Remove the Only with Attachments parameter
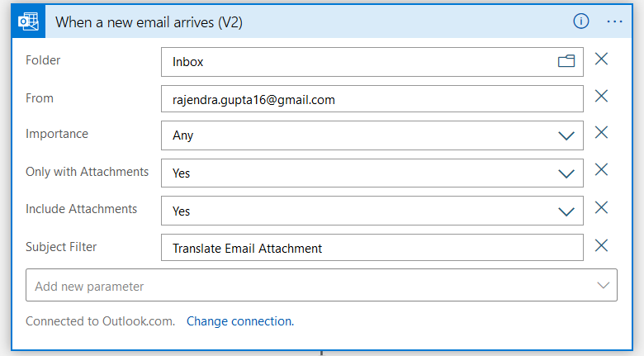 [602, 170]
